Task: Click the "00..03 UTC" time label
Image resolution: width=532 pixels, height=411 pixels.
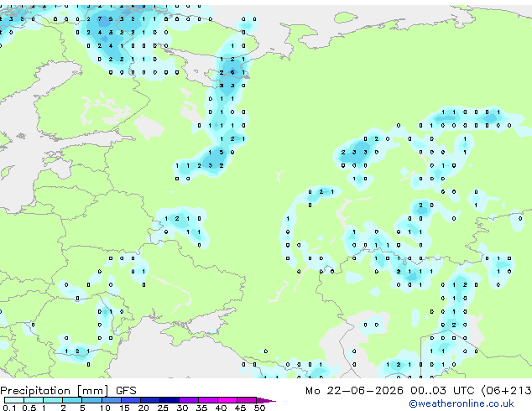Action: tap(442, 391)
